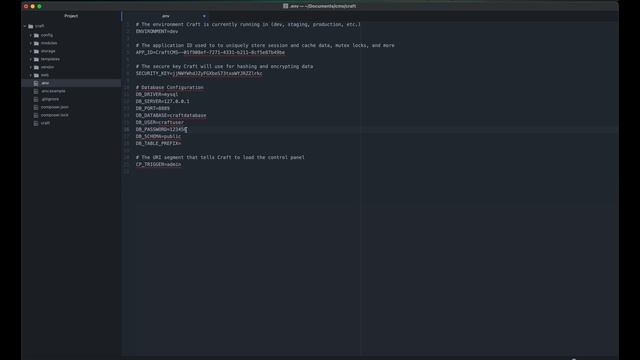Screen dimensions: 640x360
Task: Open composer.json in the editor
Action: 55,107
